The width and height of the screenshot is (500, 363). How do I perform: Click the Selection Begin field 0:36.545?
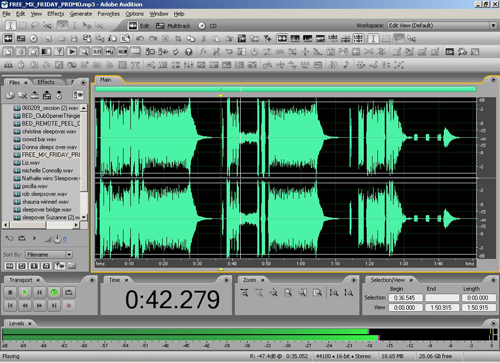point(405,298)
